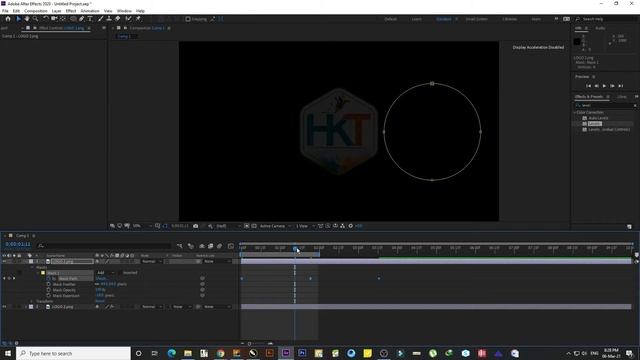Click the Info panel black color swatch
640x360 pixels.
577,41
